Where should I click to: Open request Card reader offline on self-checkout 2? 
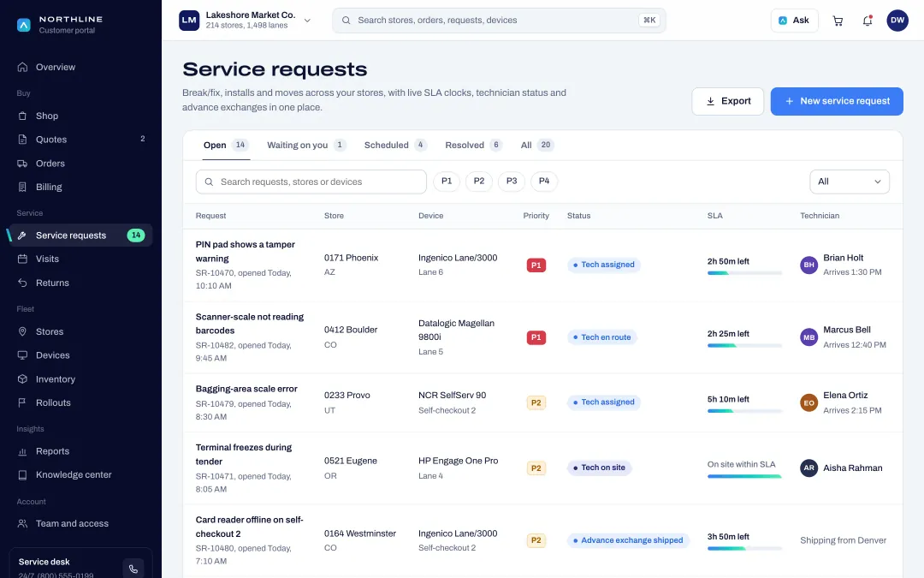tap(249, 527)
